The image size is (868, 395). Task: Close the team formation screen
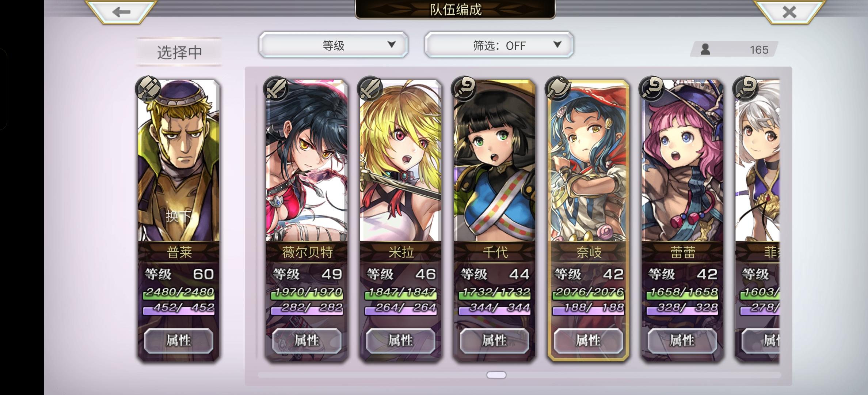tap(789, 12)
